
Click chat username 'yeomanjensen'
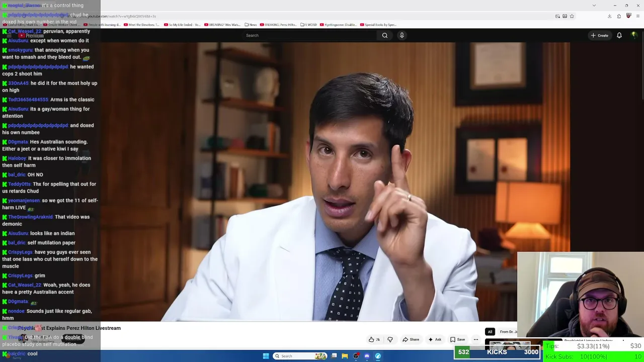tap(24, 201)
